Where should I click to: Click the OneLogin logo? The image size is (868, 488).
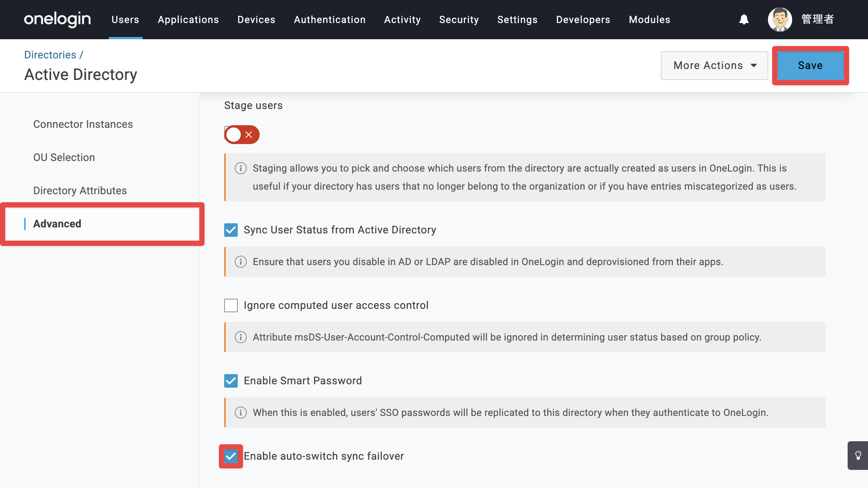click(57, 19)
